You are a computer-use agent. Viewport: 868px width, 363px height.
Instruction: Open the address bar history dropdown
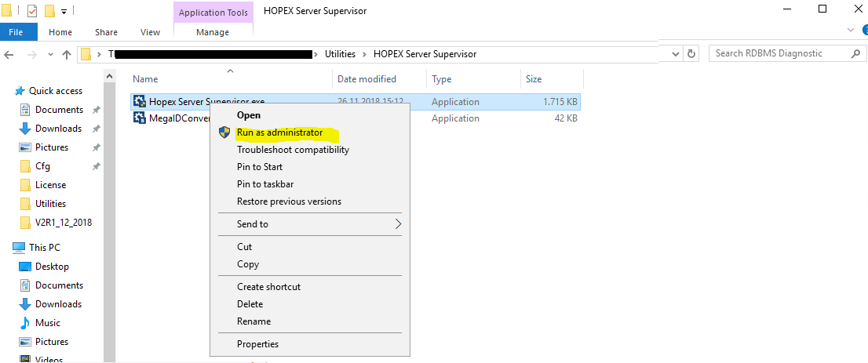tap(676, 53)
